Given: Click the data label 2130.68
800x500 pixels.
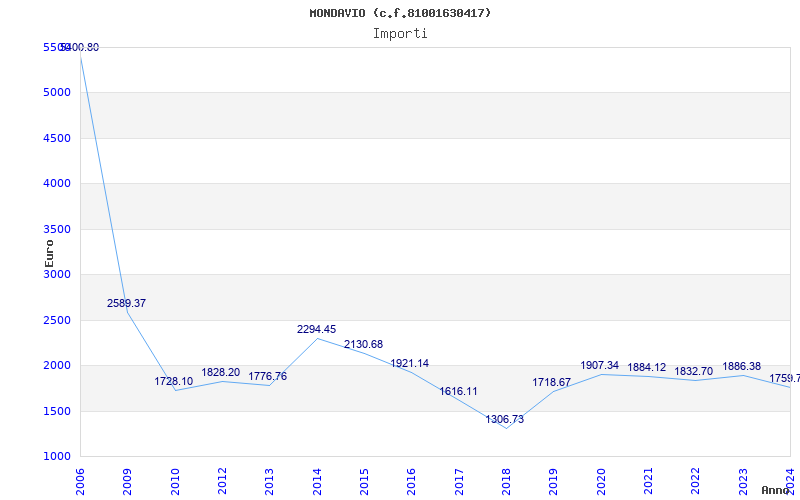Looking at the screenshot, I should [363, 344].
